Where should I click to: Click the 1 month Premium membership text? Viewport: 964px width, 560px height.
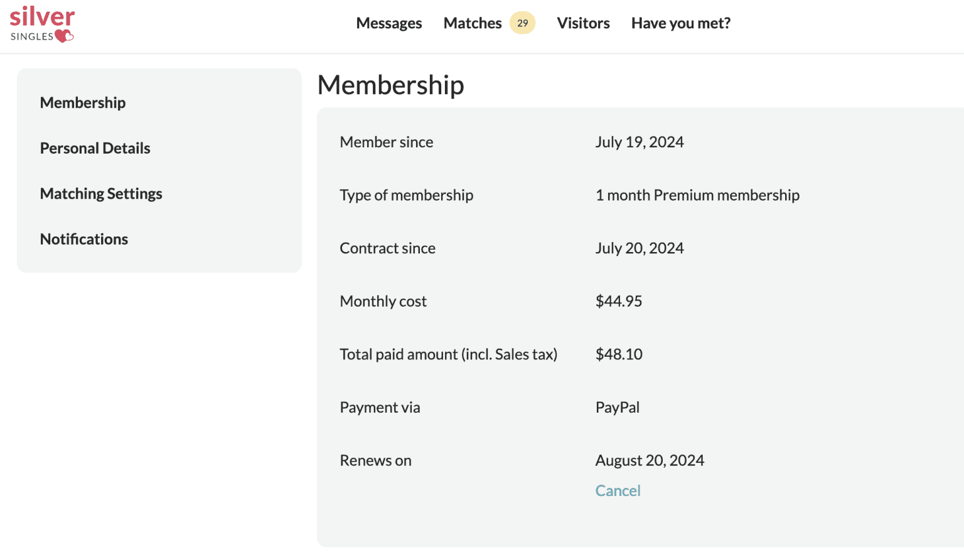click(x=697, y=195)
